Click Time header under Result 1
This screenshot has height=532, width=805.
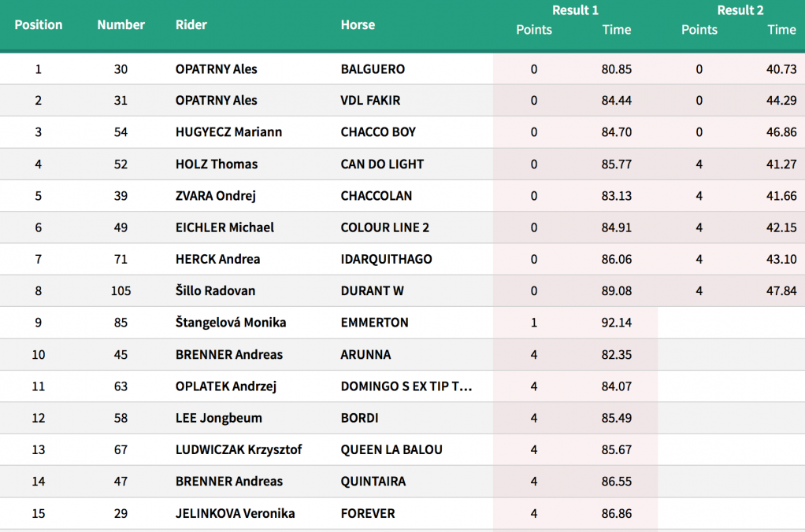[617, 30]
